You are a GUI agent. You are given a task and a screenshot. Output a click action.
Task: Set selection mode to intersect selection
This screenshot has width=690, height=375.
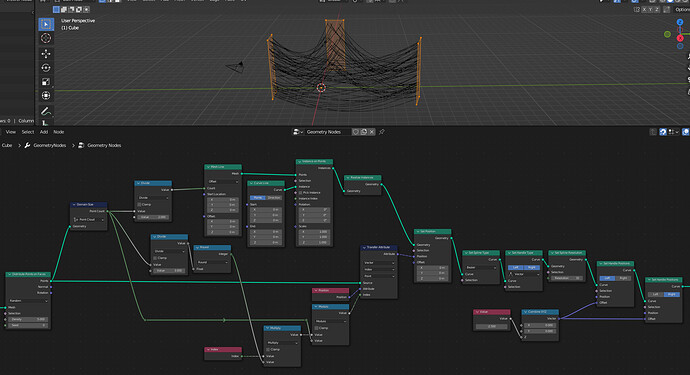pyautogui.click(x=86, y=9)
